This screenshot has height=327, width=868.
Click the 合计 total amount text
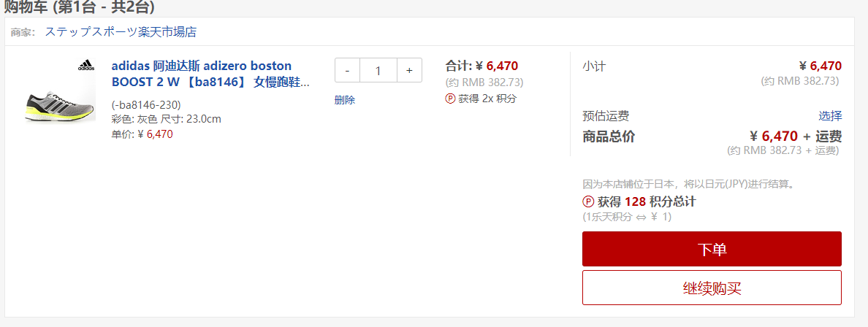pos(481,66)
